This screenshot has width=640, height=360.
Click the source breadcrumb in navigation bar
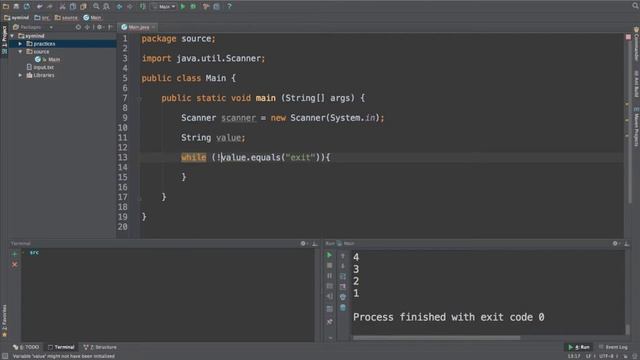(66, 18)
